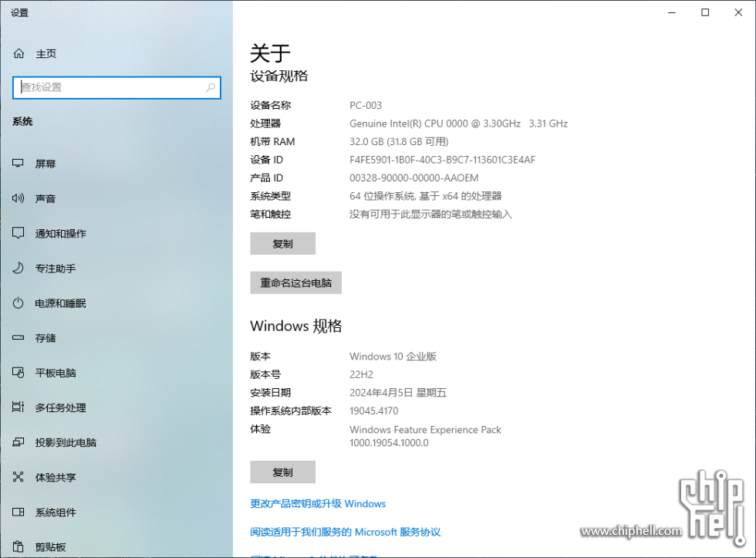The image size is (756, 558).
Task: Open 声音 sound settings icon
Action: [x=46, y=198]
